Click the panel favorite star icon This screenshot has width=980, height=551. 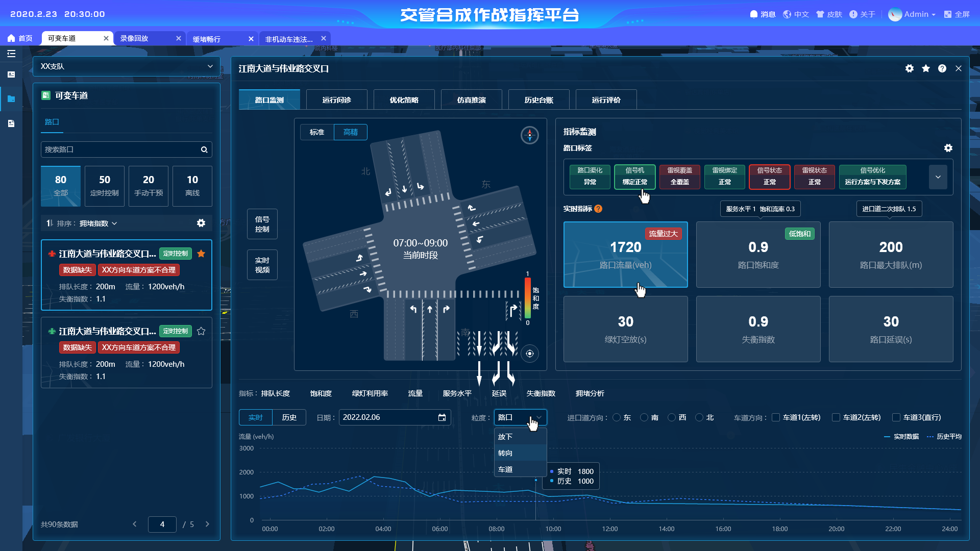926,68
